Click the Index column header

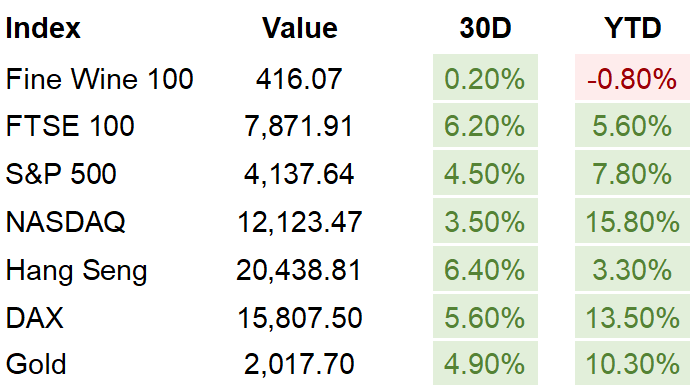click(x=43, y=28)
